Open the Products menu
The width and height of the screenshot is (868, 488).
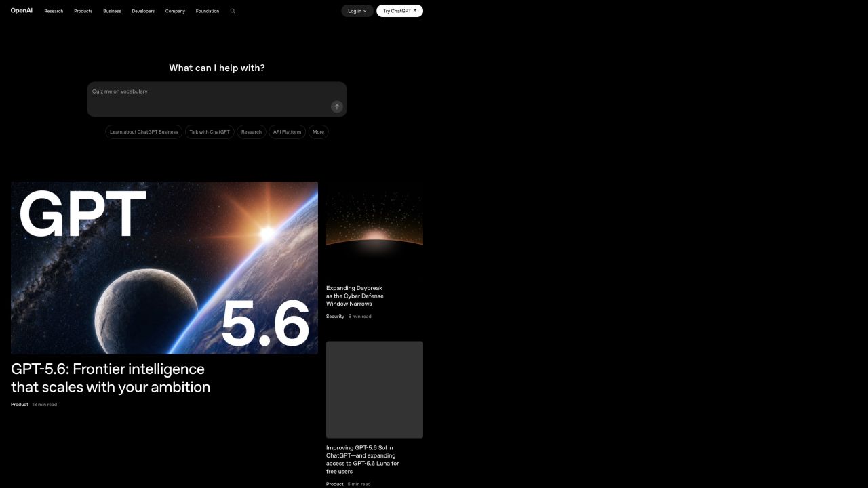coord(83,11)
